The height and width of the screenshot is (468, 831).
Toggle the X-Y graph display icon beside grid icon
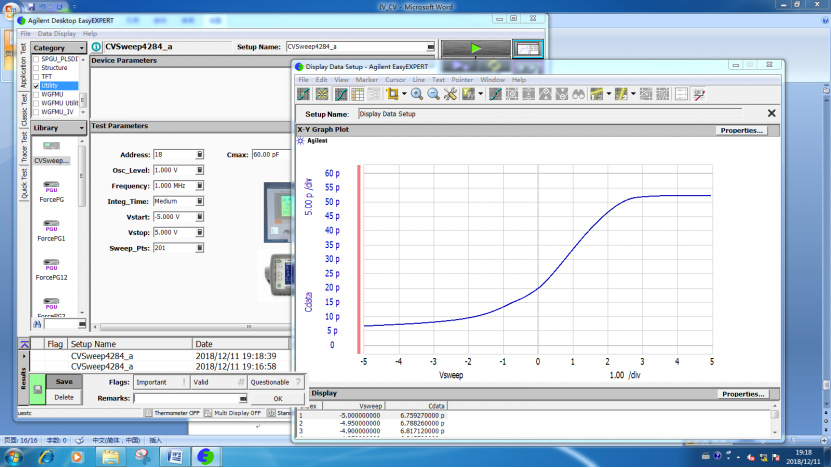tap(341, 94)
